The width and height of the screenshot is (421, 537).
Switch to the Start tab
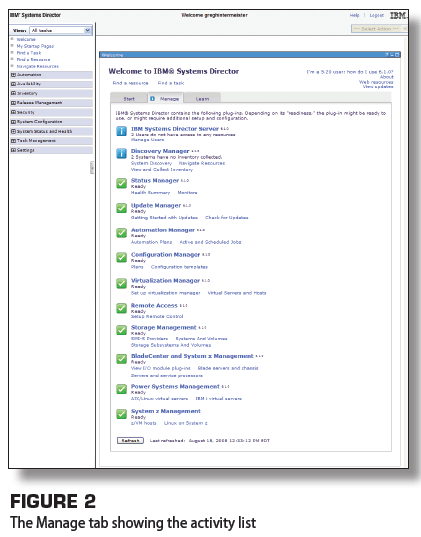pyautogui.click(x=129, y=99)
